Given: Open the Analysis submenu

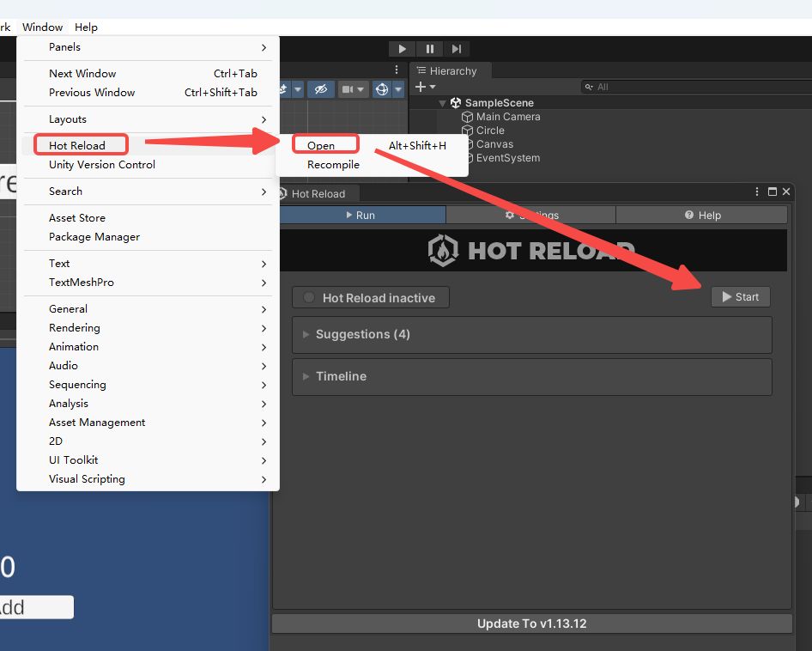Looking at the screenshot, I should 148,404.
